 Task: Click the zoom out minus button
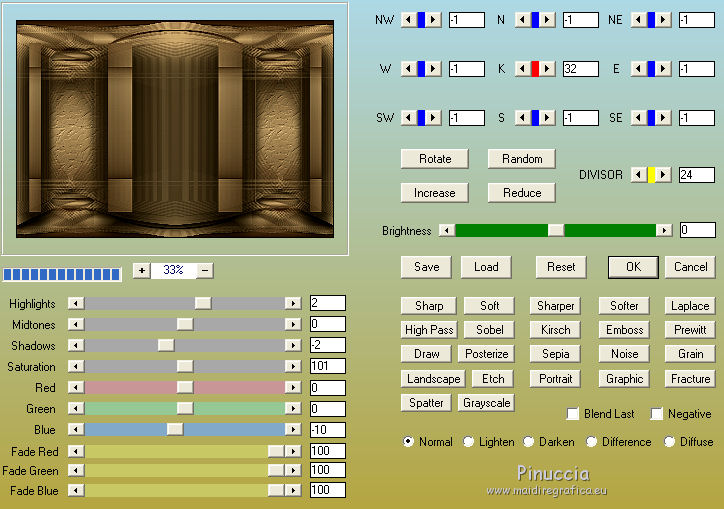point(204,270)
